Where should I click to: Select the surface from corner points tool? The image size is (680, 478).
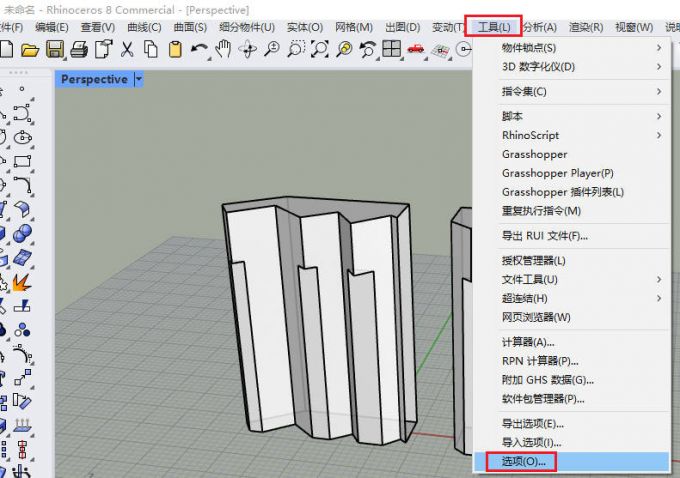point(22,209)
